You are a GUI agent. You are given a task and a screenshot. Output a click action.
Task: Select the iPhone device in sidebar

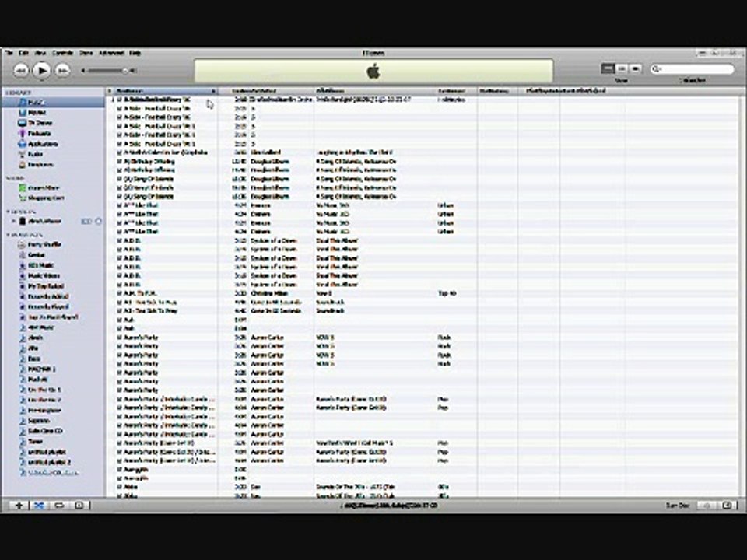45,221
